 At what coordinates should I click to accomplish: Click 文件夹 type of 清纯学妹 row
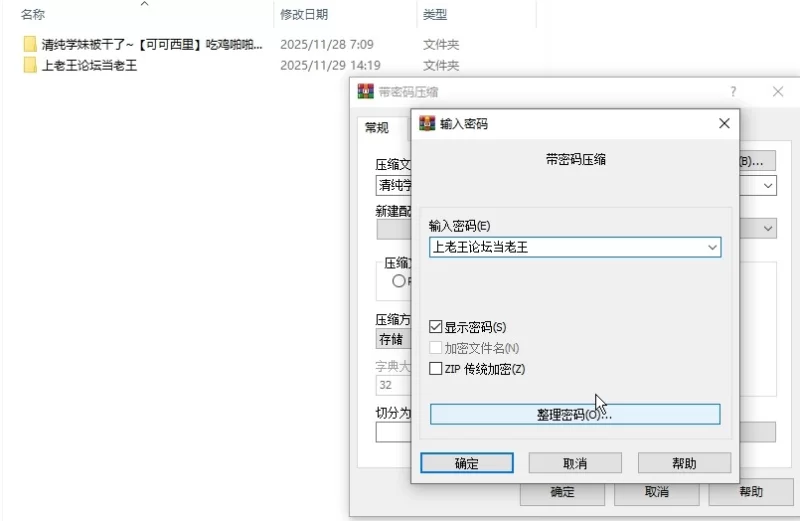click(x=441, y=44)
